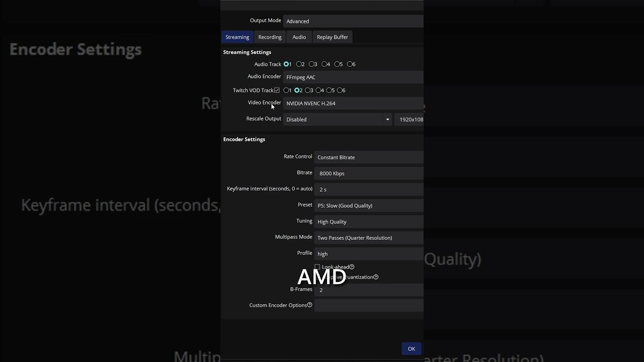Switch to the Audio tab
Viewport: 644px width, 362px height.
[x=299, y=37]
